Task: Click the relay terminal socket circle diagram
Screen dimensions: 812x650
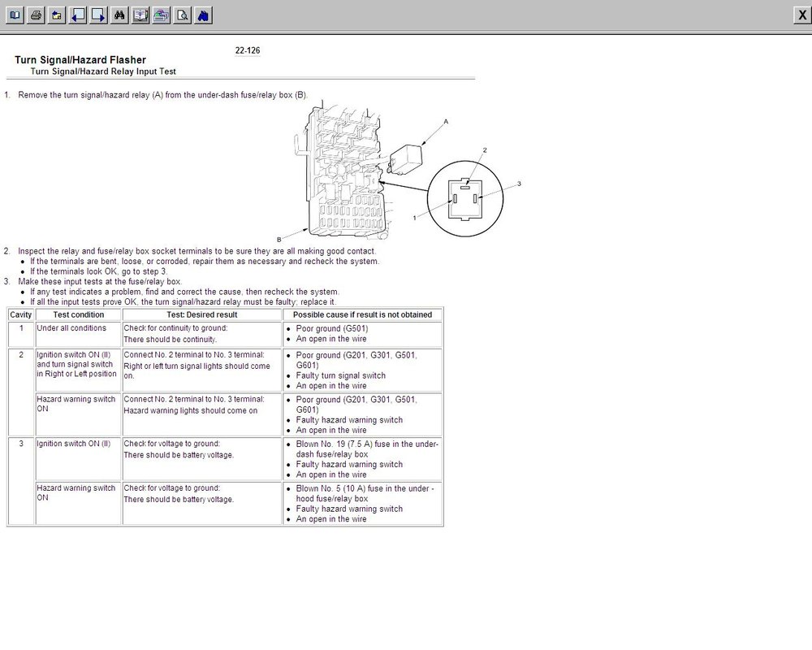Action: 465,198
